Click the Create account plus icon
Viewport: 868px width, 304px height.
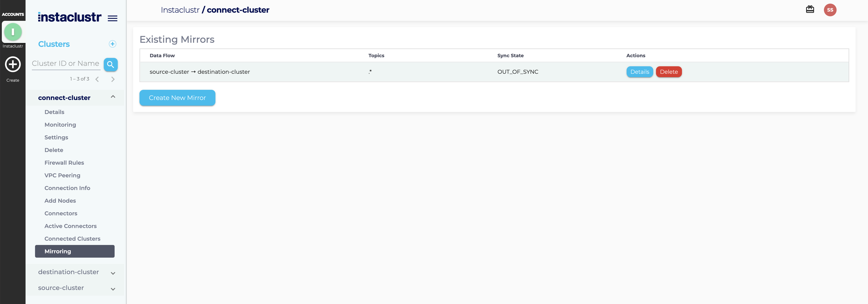tap(13, 64)
